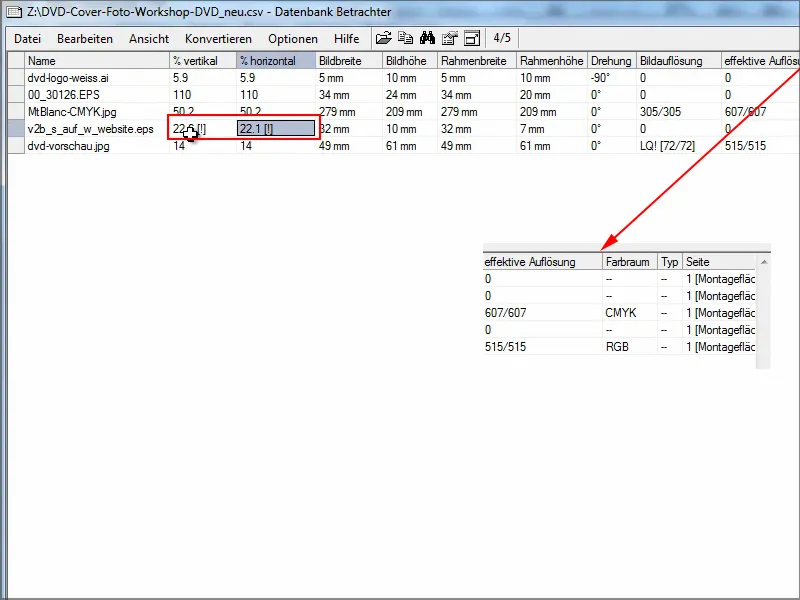The width and height of the screenshot is (800, 600).
Task: Open the Bearbeiten menu
Action: (x=85, y=39)
